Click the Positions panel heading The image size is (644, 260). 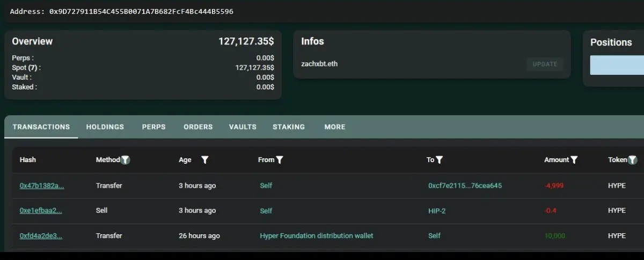tap(611, 42)
